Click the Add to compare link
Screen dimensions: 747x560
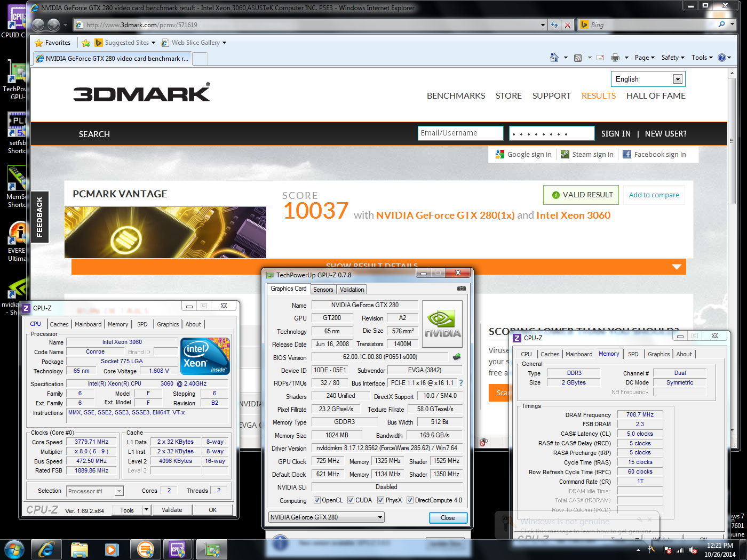[654, 195]
